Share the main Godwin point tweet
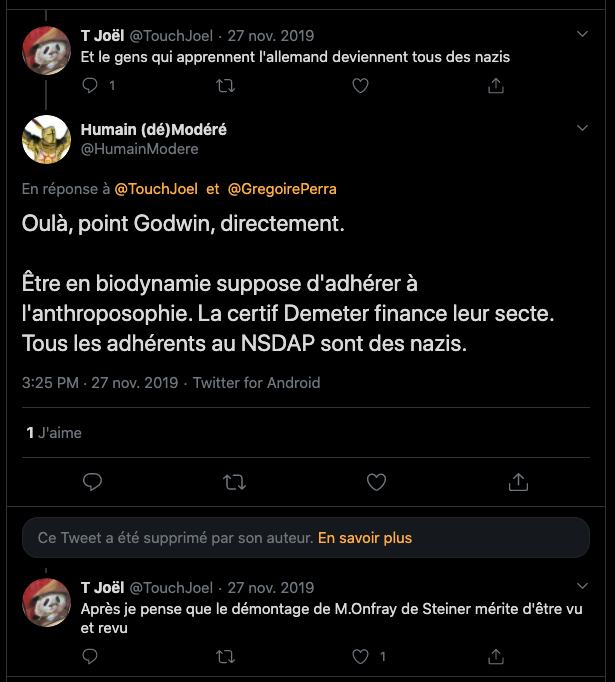 [518, 482]
